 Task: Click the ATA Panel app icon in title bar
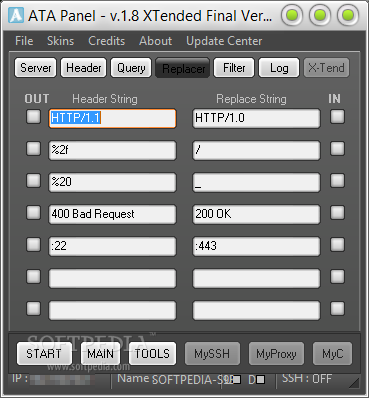click(16, 15)
